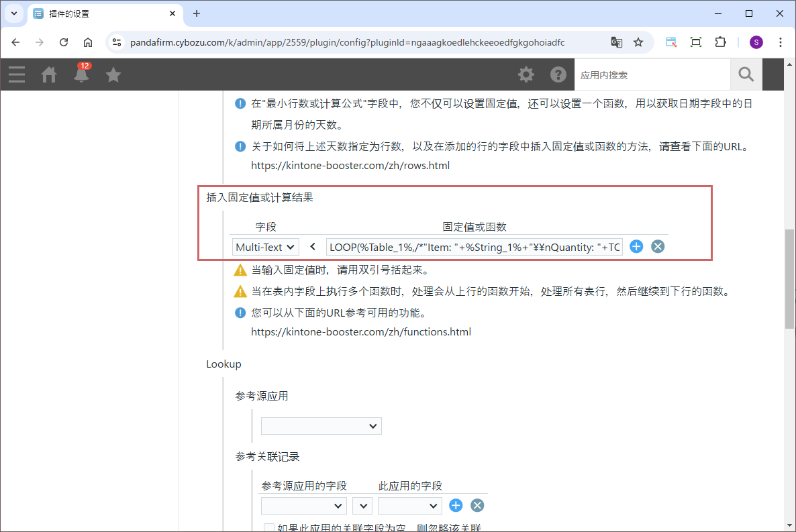Delete the related-record field mapping row
Image resolution: width=796 pixels, height=532 pixels.
(x=477, y=505)
